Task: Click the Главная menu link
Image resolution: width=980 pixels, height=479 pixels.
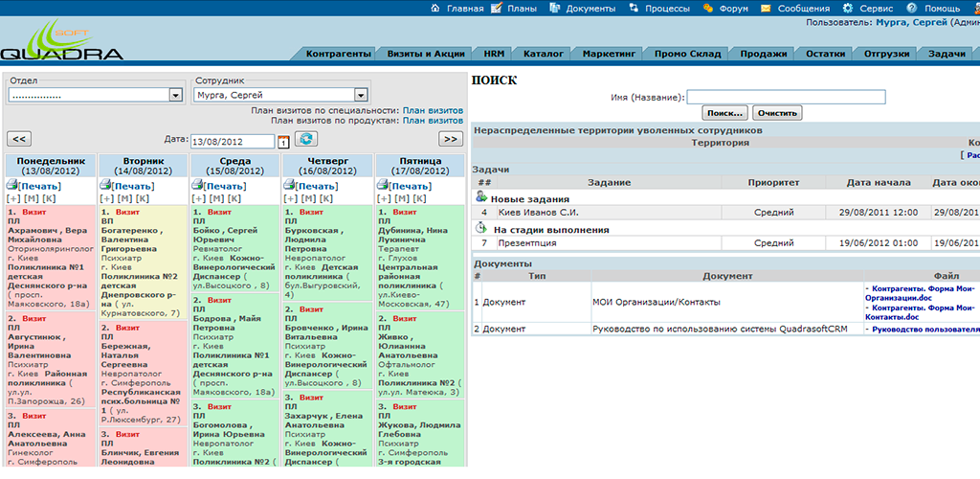Action: tap(465, 9)
